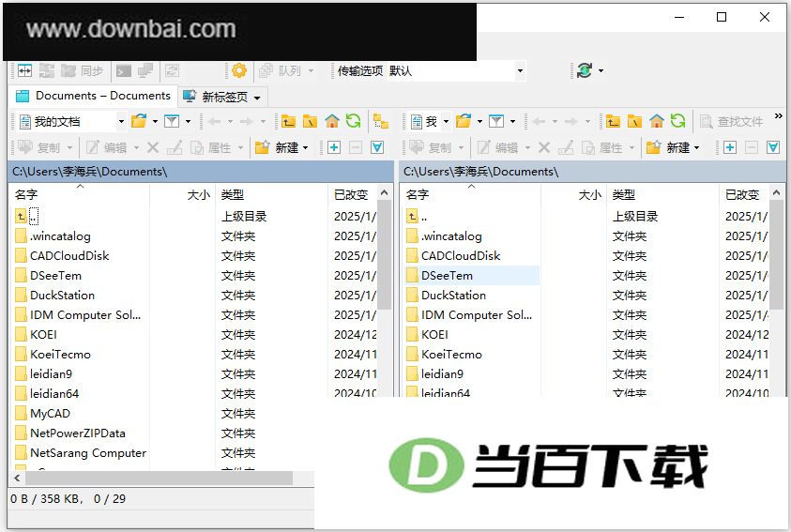The width and height of the screenshot is (791, 532).
Task: Sort right panel by 大小 column header
Action: [x=574, y=194]
